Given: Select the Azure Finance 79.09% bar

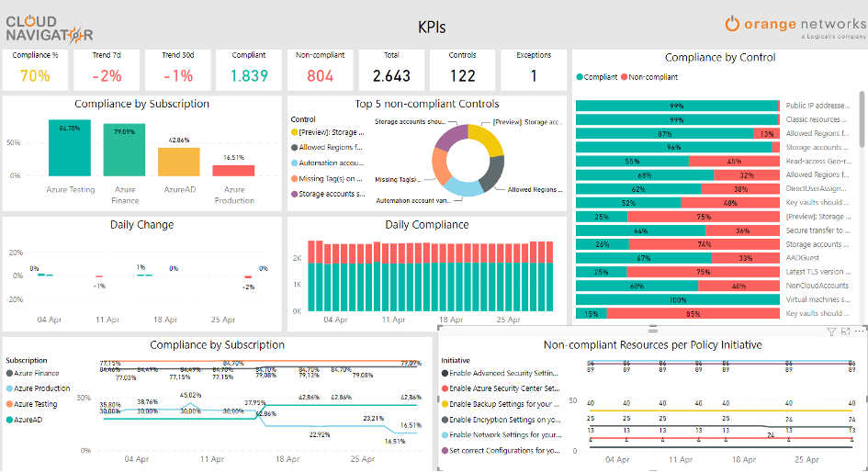Looking at the screenshot, I should click(x=125, y=150).
